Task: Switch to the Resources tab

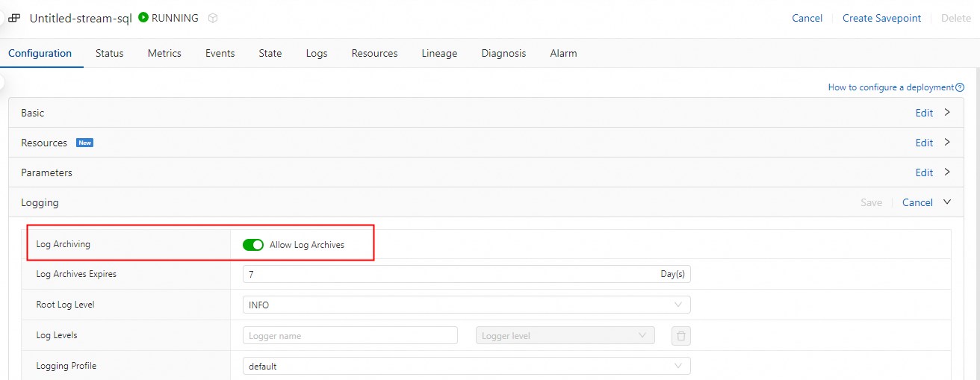Action: coord(375,54)
